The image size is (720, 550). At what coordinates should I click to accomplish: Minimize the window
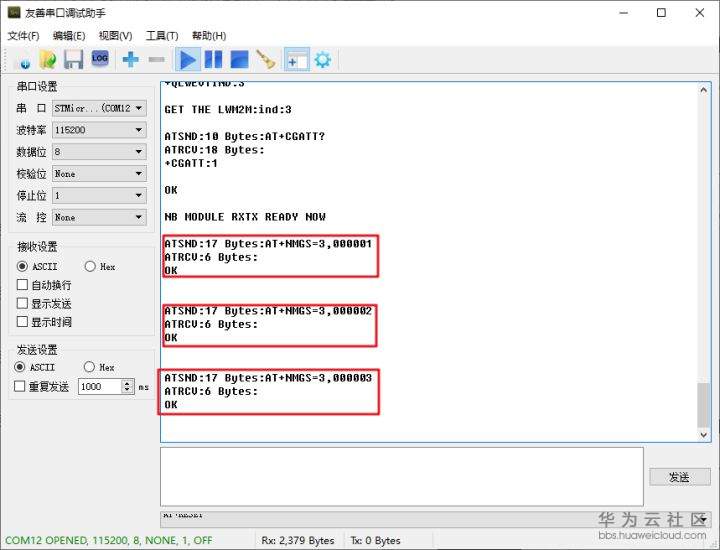coord(624,13)
